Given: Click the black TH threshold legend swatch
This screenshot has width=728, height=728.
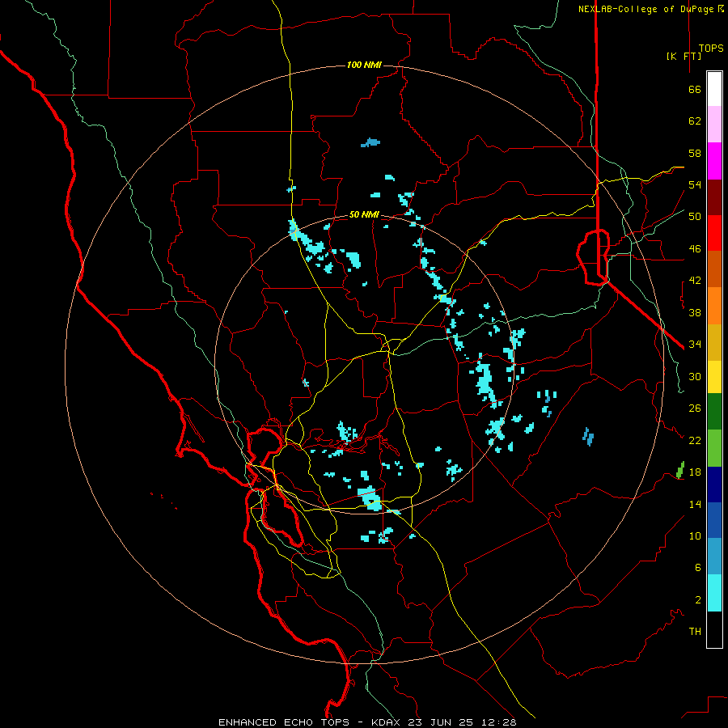Looking at the screenshot, I should [x=714, y=629].
